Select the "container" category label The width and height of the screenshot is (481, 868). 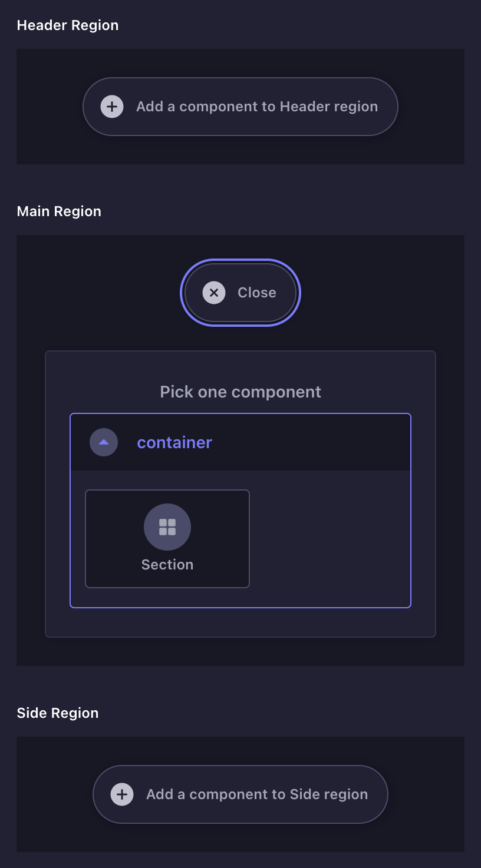[x=174, y=442]
